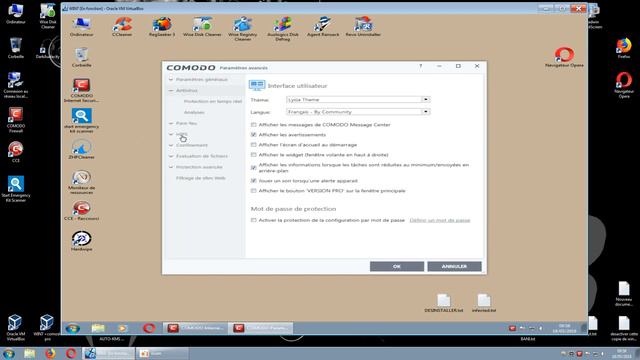Open Corbeille recycle bin in VM desktop
640x360 pixels.
[x=82, y=57]
